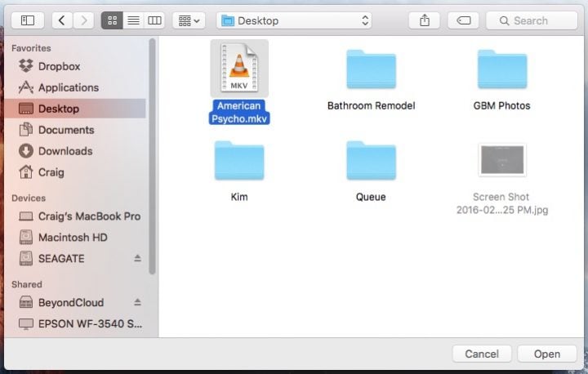Click the Documents sidebar icon
The image size is (588, 374).
(x=26, y=129)
